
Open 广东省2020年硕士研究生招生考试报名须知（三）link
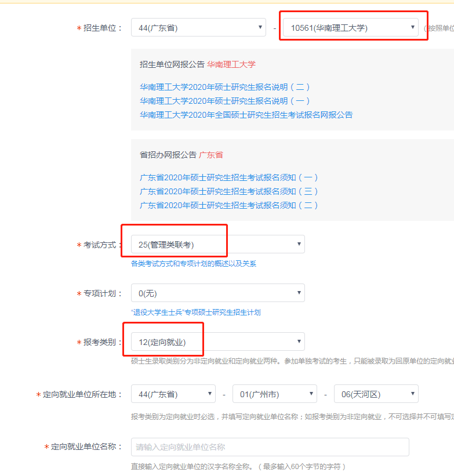[x=229, y=191]
